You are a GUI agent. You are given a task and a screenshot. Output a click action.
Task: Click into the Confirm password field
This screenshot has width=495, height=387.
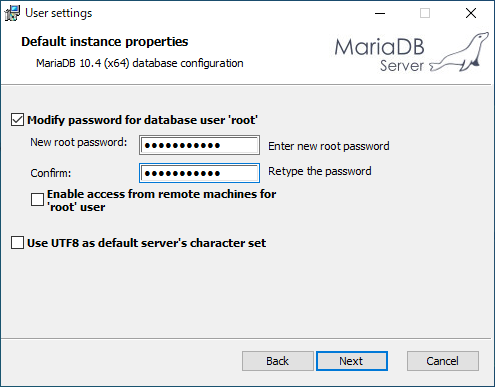tap(199, 173)
